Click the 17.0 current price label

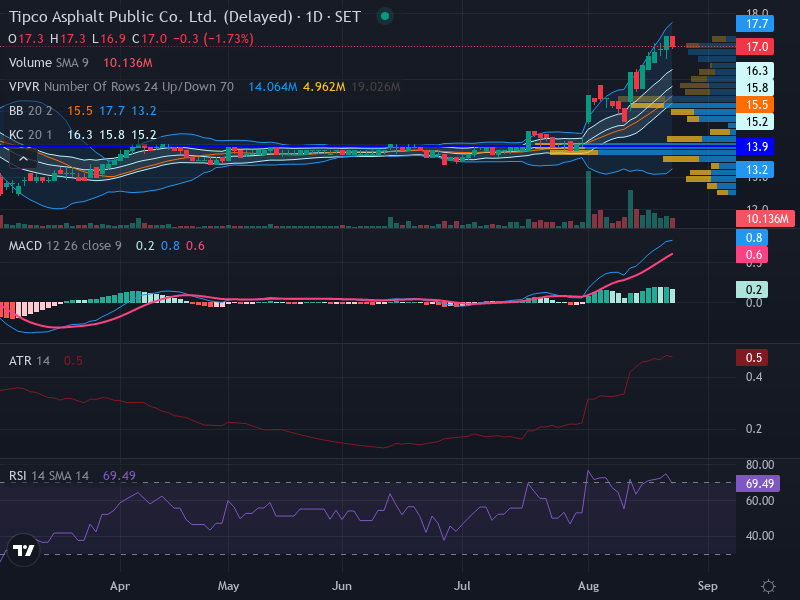click(x=755, y=47)
